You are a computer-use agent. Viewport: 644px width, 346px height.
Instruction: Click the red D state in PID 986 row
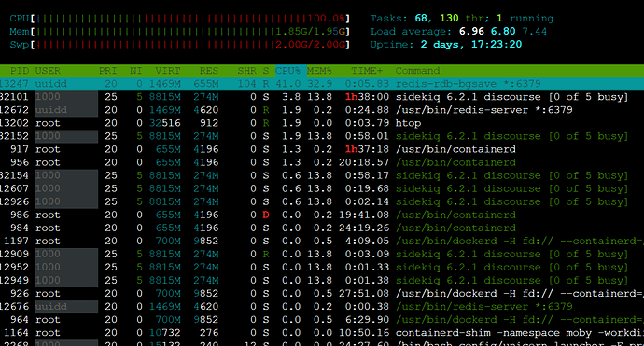click(266, 215)
